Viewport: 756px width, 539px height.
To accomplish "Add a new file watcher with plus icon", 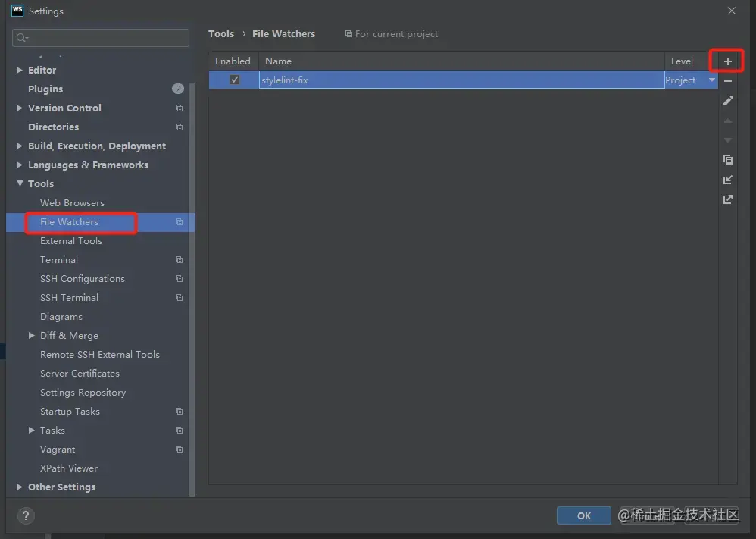I will pos(727,61).
